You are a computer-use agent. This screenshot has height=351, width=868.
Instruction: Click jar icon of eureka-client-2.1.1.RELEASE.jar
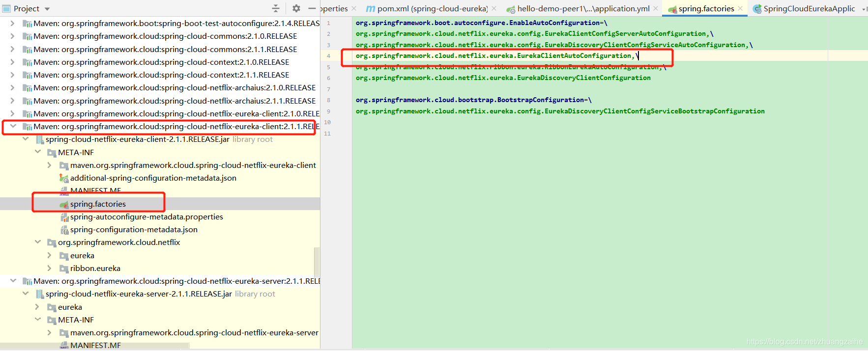(40, 139)
